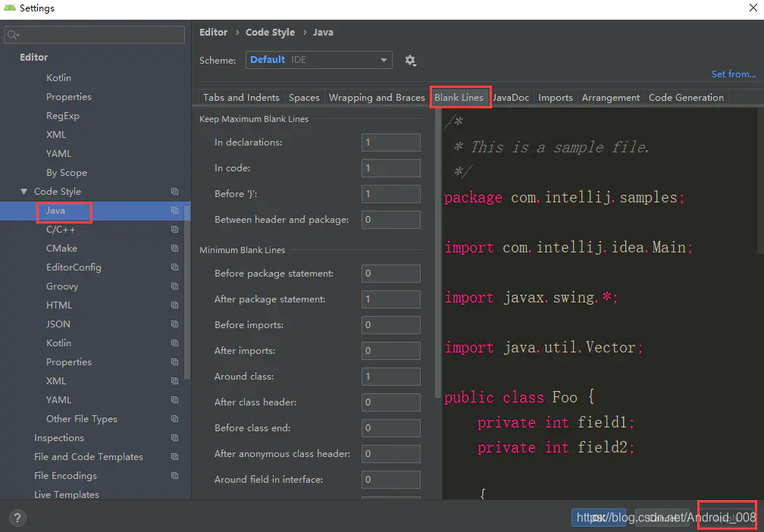Click Around field in interface field
764x532 pixels.
pyautogui.click(x=391, y=480)
